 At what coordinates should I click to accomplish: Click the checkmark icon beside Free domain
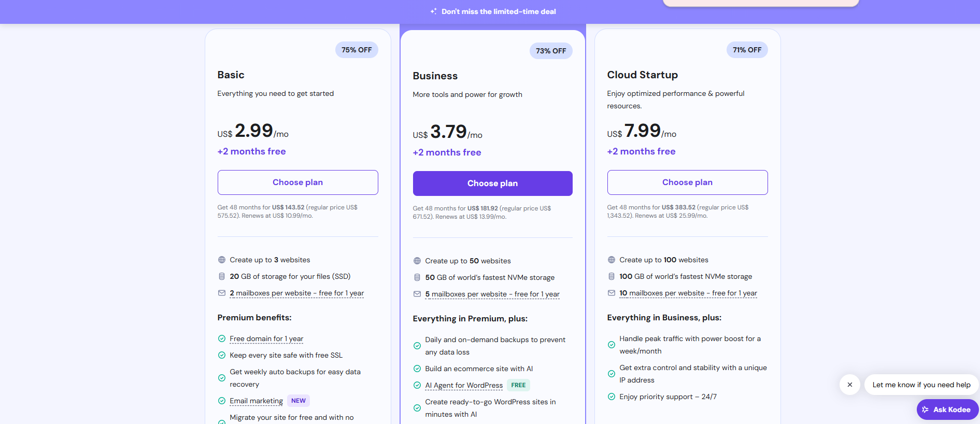click(222, 338)
